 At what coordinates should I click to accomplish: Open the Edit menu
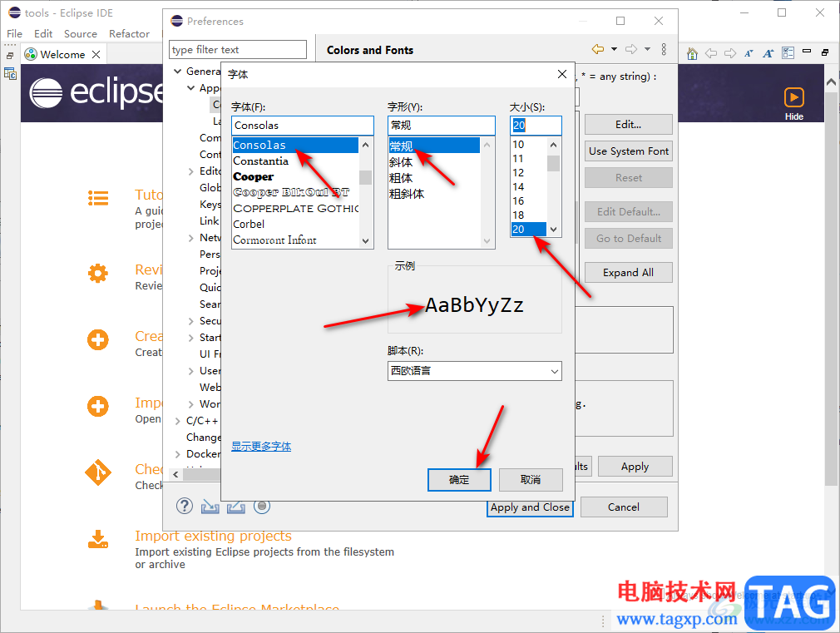click(x=43, y=34)
